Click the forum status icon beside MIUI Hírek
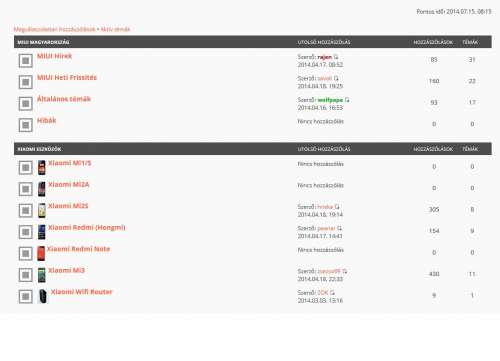Screen dimensions: 500x361 point(26,61)
